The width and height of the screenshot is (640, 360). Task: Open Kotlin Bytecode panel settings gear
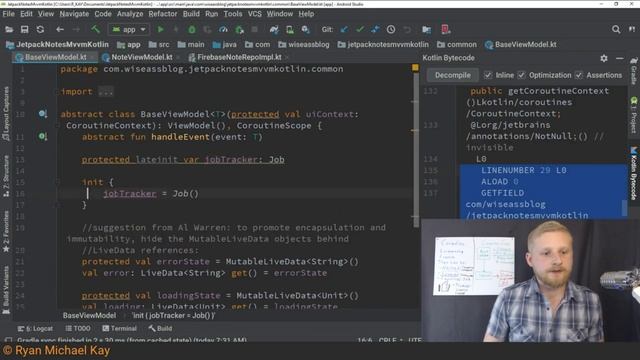[x=604, y=58]
